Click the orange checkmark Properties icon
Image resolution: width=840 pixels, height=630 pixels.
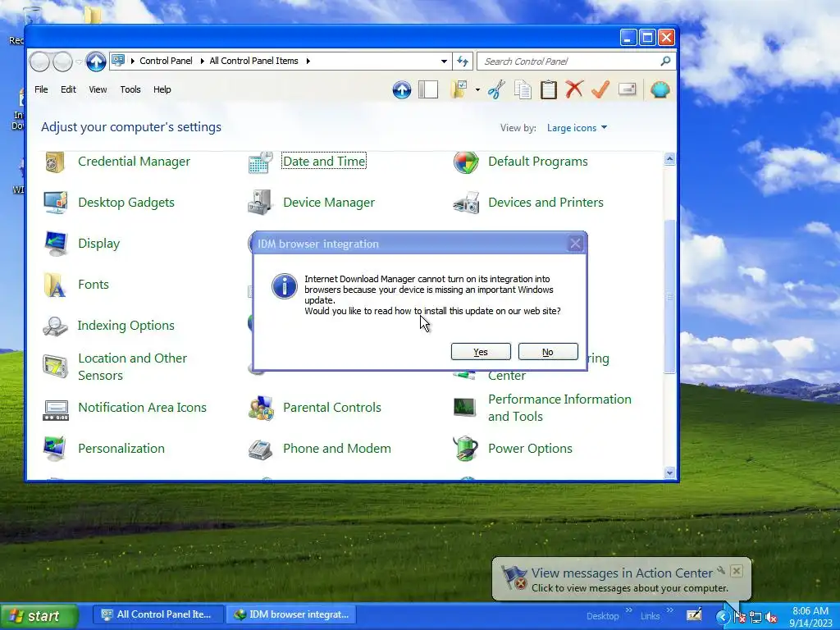600,89
